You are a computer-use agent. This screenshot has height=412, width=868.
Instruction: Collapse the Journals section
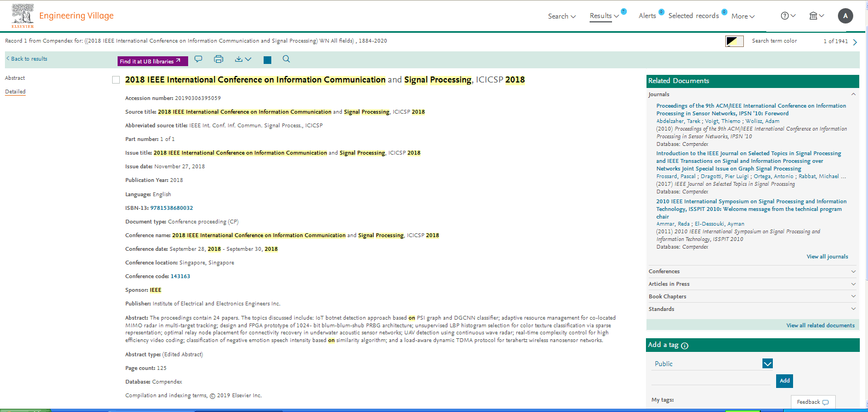click(853, 95)
